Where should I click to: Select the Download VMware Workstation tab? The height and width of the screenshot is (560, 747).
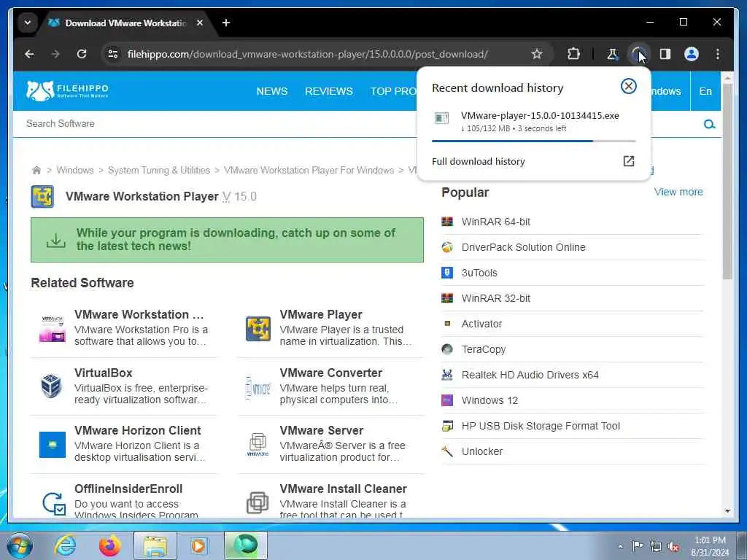pyautogui.click(x=126, y=23)
